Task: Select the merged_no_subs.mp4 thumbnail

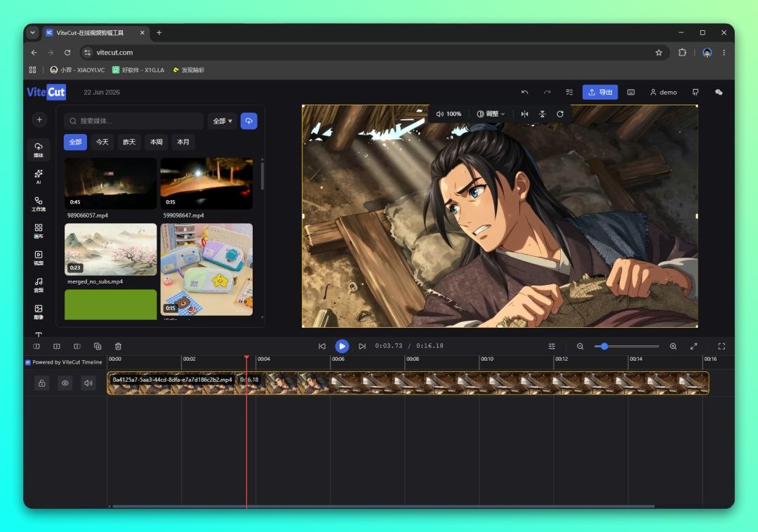Action: click(x=111, y=249)
